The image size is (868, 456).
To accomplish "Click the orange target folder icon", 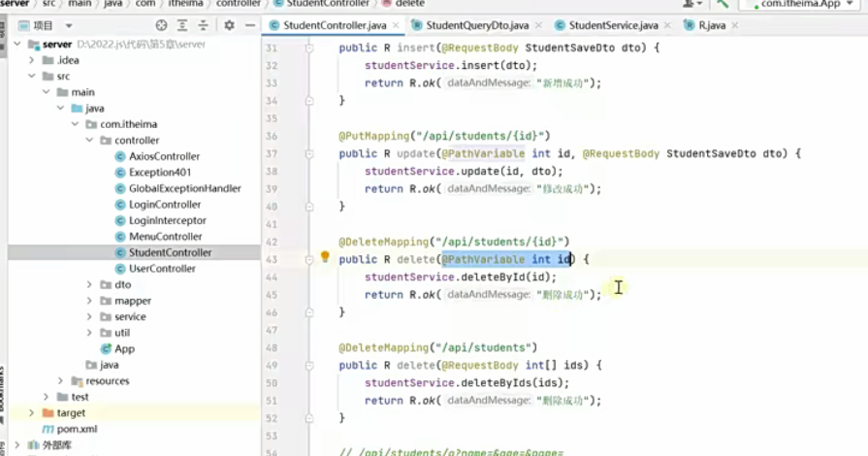I will [48, 412].
